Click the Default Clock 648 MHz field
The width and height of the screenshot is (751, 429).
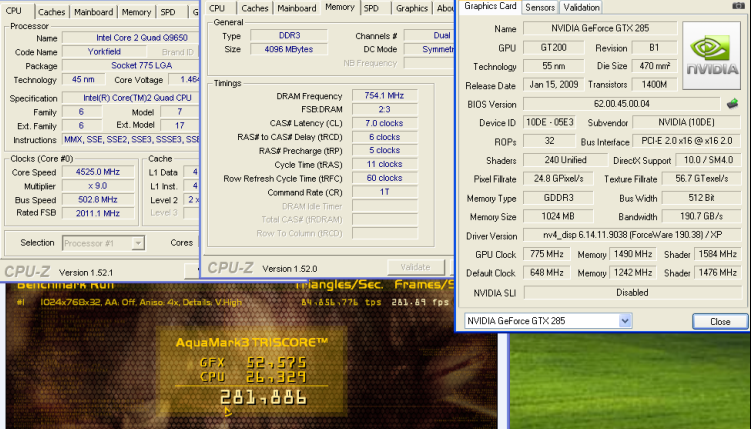(x=546, y=273)
